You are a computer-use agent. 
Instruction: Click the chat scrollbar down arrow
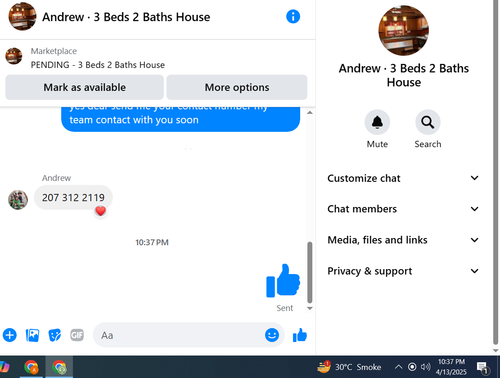[310, 308]
